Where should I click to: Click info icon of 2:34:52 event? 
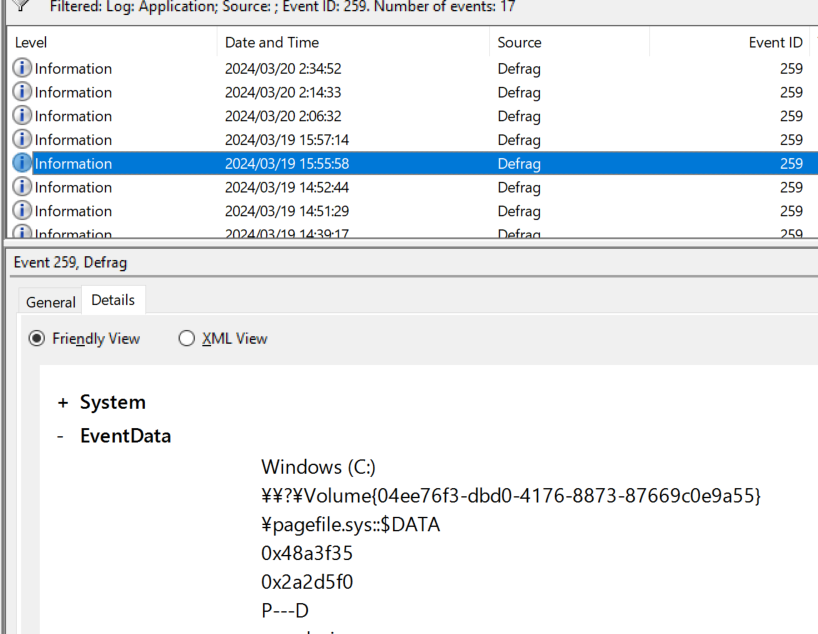coord(22,68)
